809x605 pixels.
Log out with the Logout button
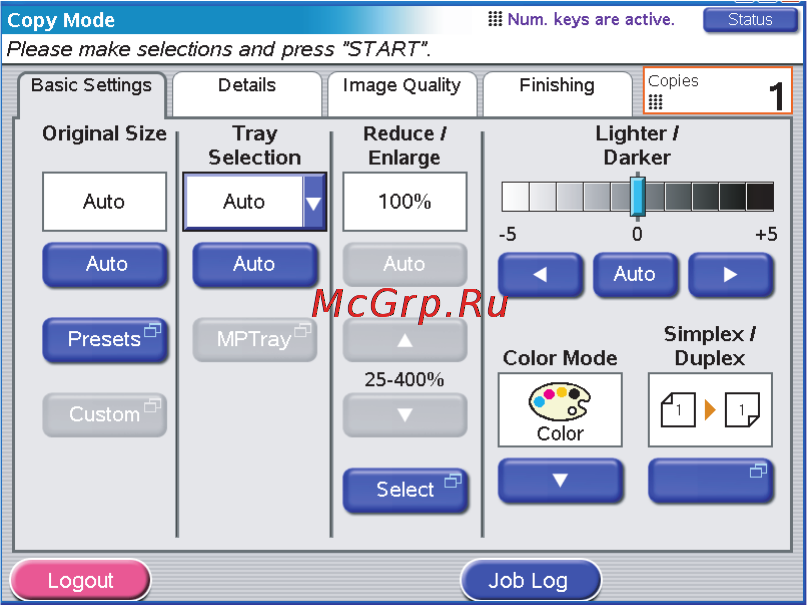point(80,581)
